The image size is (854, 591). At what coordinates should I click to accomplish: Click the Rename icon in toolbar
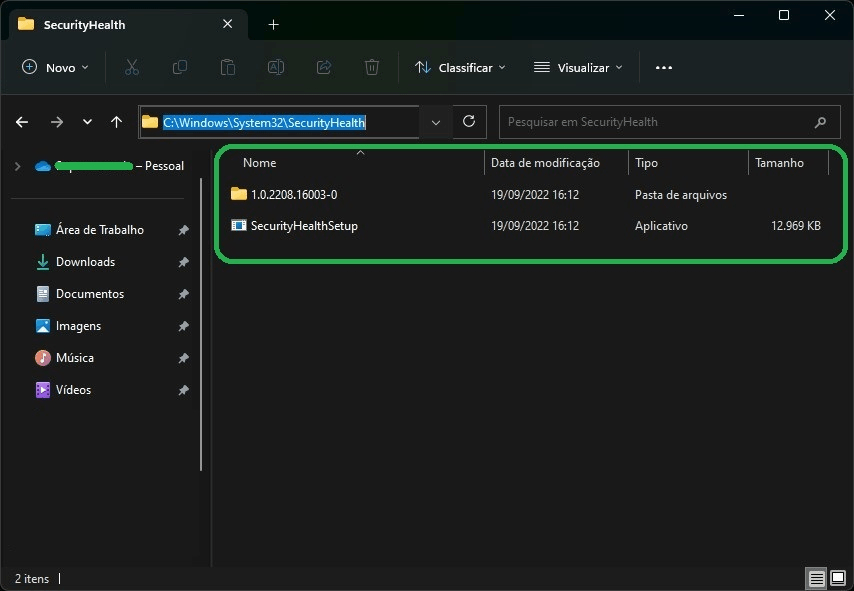tap(276, 68)
